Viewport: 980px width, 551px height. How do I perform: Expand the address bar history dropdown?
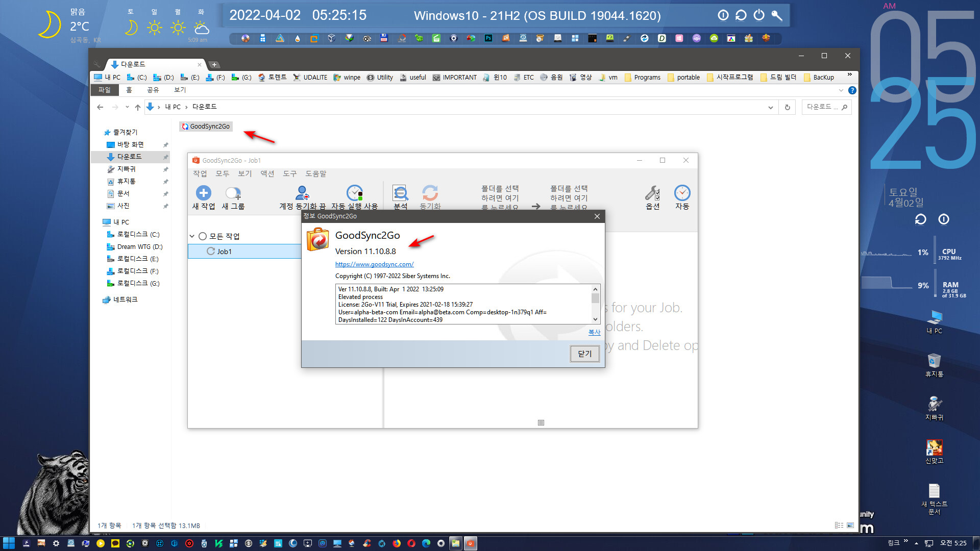(x=770, y=107)
